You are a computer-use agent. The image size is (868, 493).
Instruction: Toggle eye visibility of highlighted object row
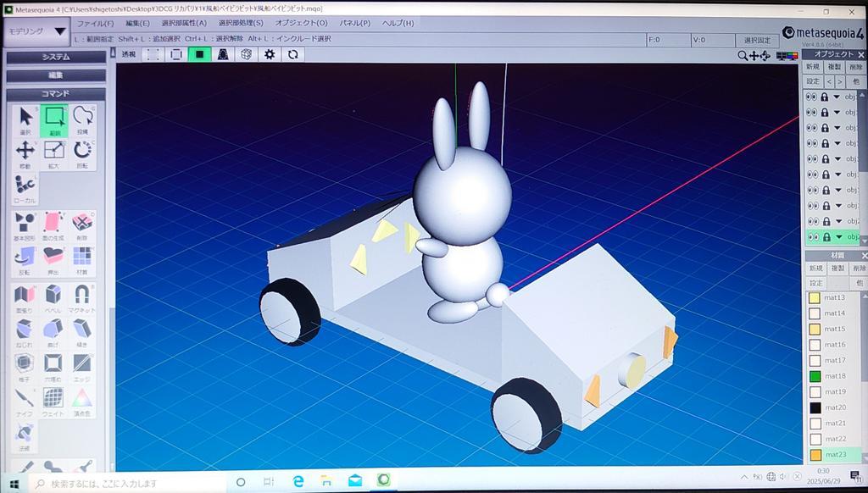811,237
